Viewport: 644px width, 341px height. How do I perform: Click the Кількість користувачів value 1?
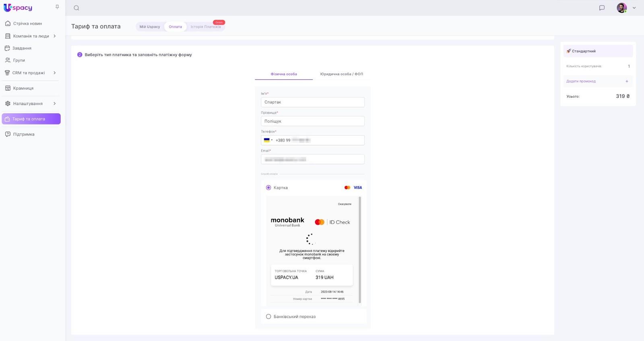coord(629,66)
